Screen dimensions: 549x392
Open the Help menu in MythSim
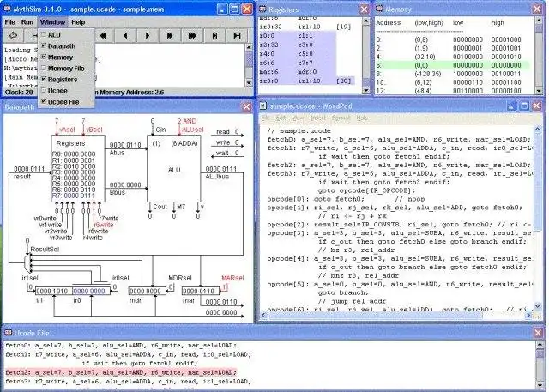click(78, 21)
